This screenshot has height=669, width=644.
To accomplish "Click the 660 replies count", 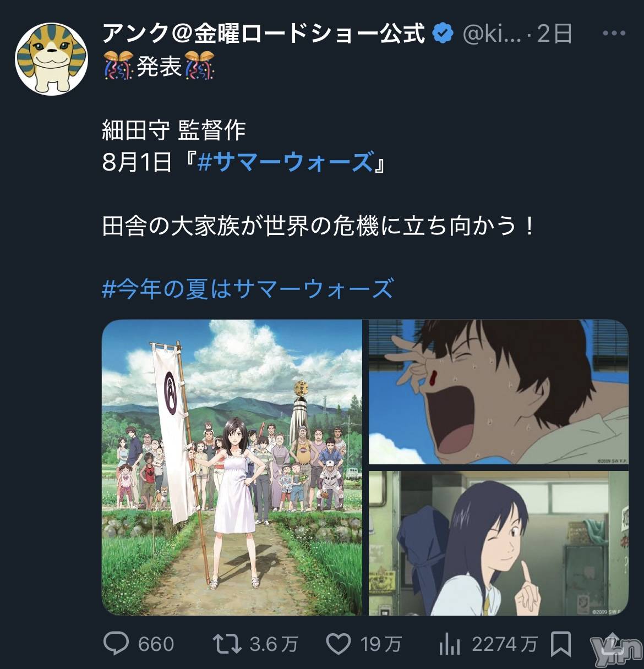I will coord(156,644).
